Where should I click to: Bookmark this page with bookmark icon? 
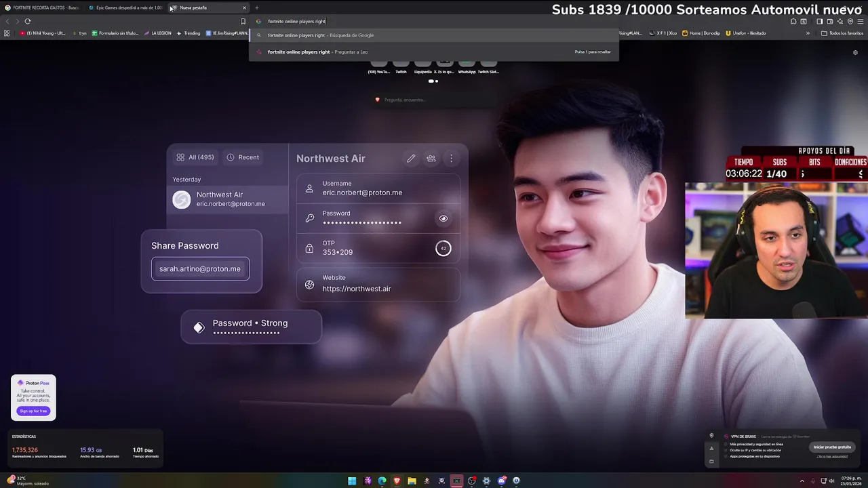click(243, 21)
